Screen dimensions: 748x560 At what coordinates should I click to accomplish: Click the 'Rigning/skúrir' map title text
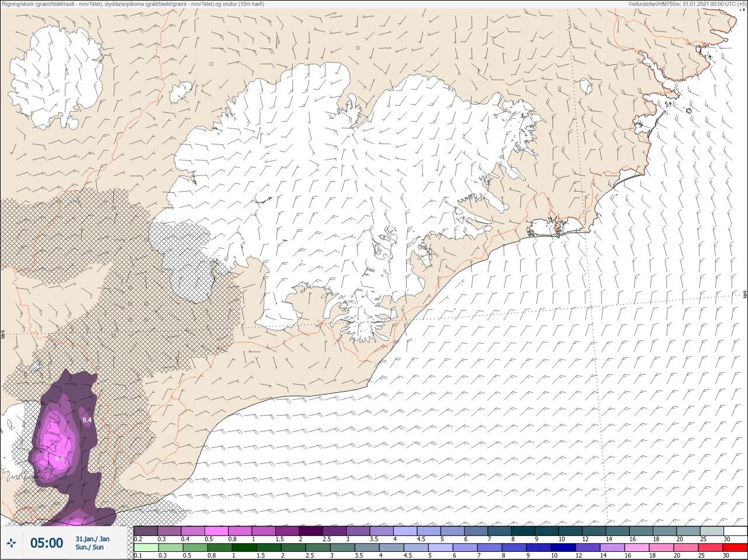pos(133,4)
